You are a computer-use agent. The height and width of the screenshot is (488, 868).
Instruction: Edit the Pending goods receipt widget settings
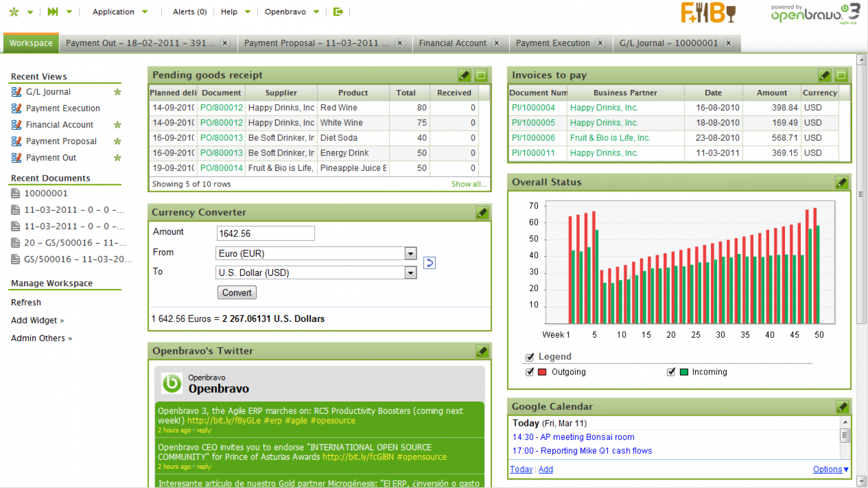click(x=464, y=75)
